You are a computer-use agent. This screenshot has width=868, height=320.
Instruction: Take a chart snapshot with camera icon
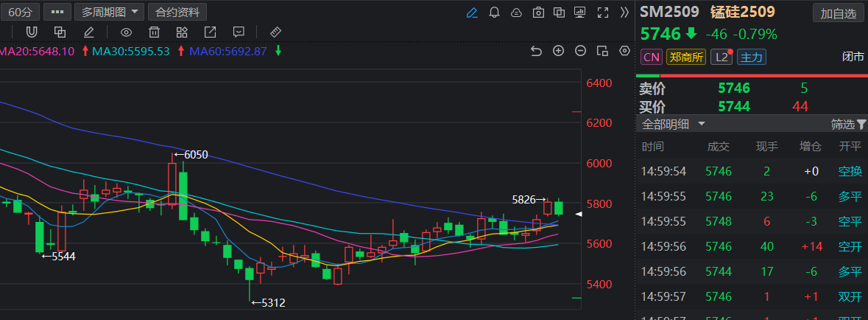point(537,13)
